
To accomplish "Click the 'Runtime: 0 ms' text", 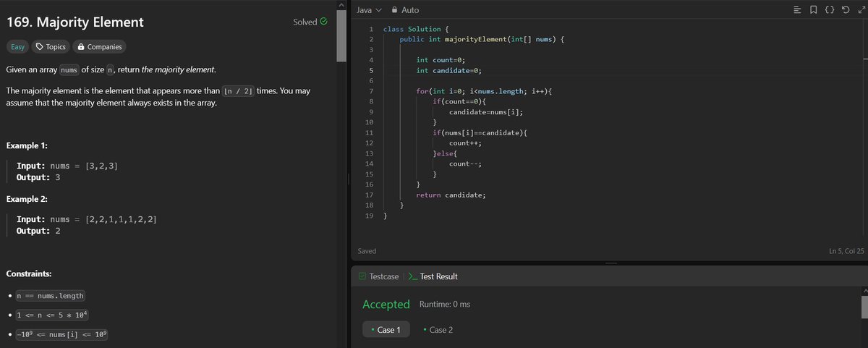I will 445,305.
